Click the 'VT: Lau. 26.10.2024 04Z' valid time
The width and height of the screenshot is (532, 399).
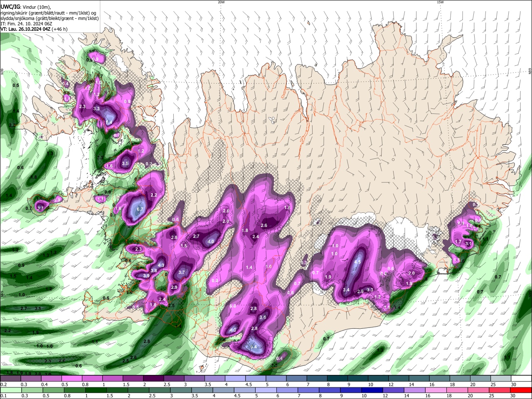click(26, 29)
